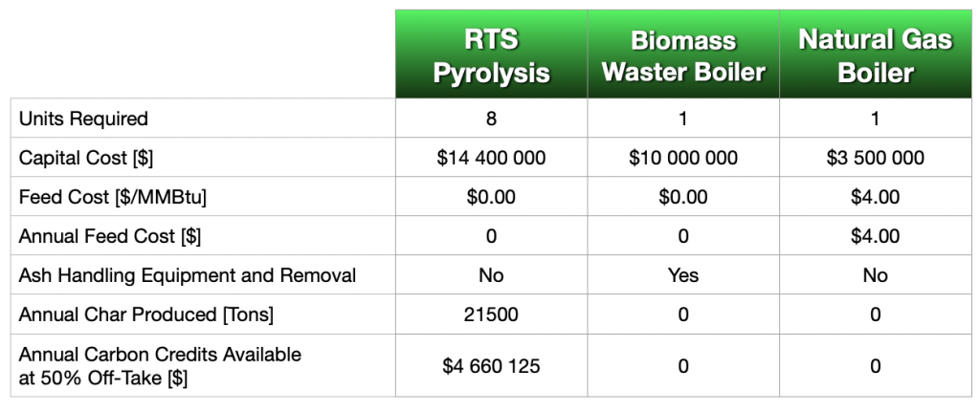
Task: Click the Feed Cost [$/MMBtu] row label
Action: pyautogui.click(x=113, y=197)
